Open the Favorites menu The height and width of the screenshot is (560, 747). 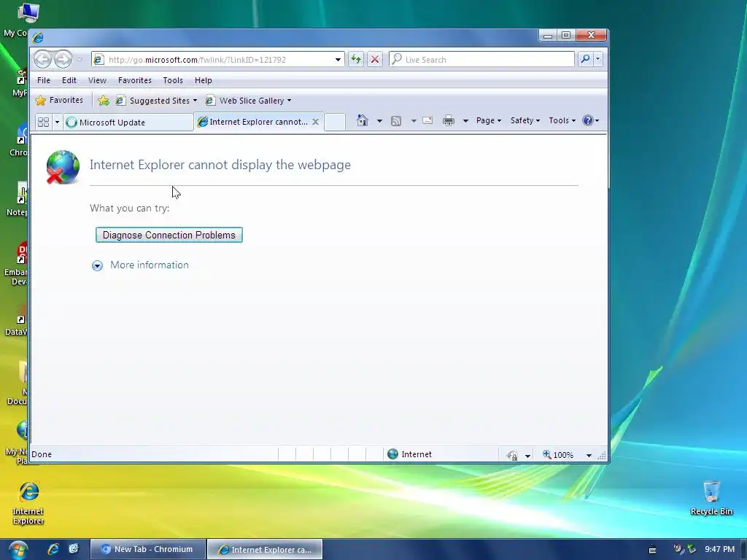tap(135, 80)
